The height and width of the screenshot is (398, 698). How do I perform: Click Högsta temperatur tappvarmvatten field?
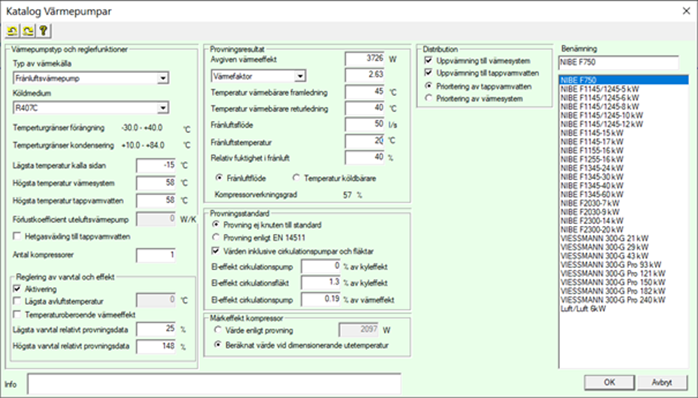pyautogui.click(x=156, y=200)
